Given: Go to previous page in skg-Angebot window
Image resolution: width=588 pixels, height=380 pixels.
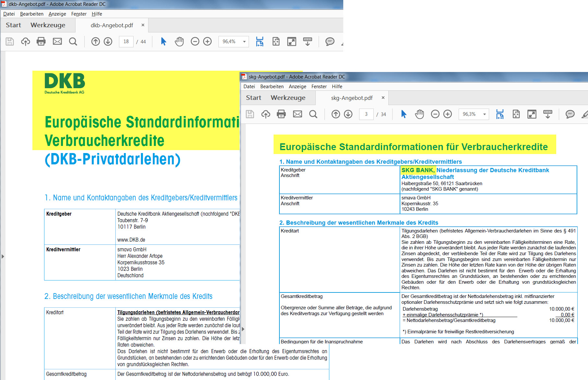Looking at the screenshot, I should (x=336, y=114).
